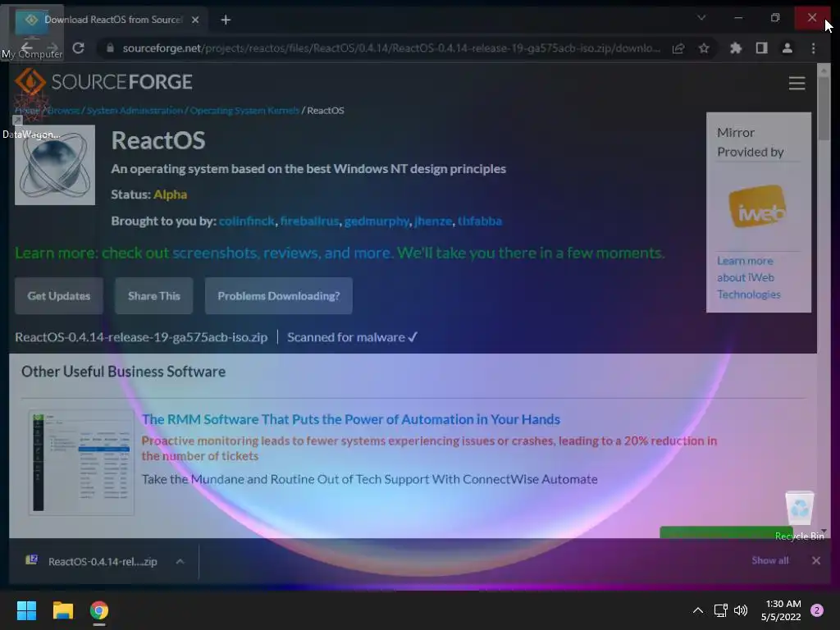Screen dimensions: 840x630
Task: Open downloaded ReactOS-0.4.14 zip file
Action: point(92,561)
